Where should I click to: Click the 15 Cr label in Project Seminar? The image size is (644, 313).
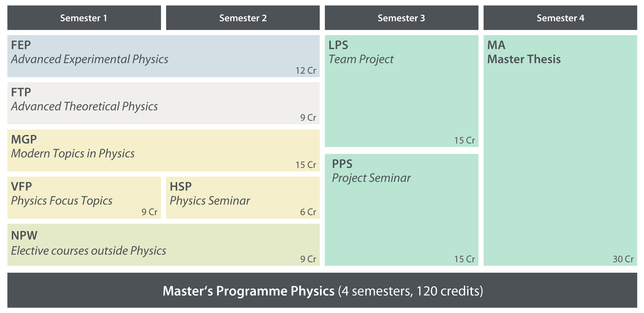point(464,259)
